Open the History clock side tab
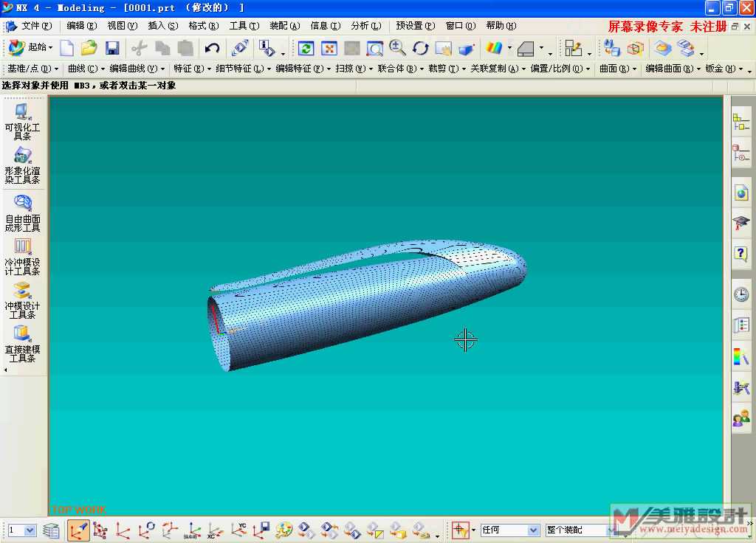The image size is (756, 543). pyautogui.click(x=741, y=294)
